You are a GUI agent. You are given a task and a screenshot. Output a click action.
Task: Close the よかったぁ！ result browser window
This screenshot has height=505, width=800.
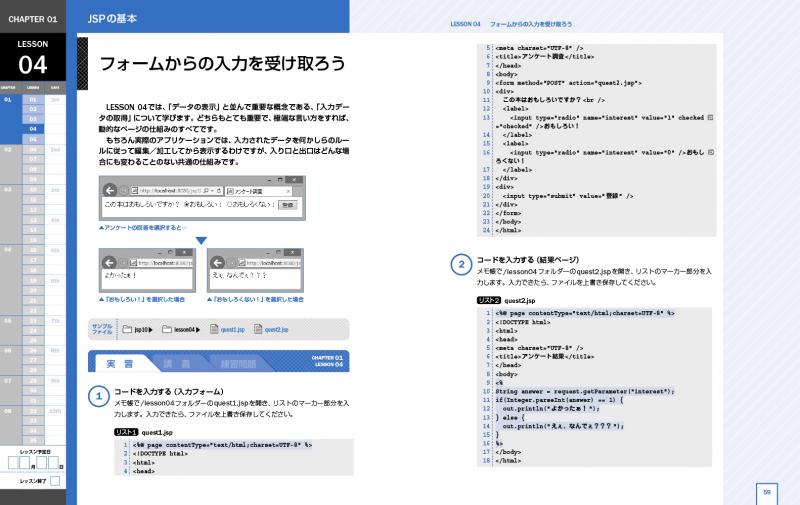[x=184, y=252]
